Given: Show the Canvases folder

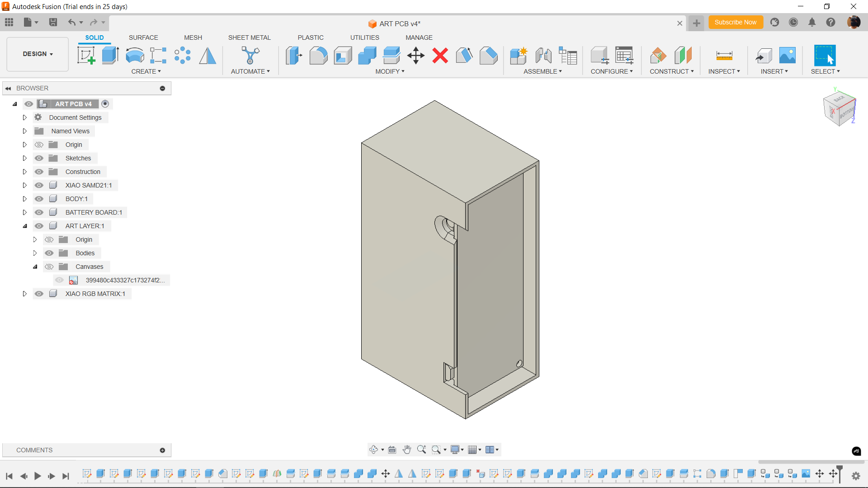Looking at the screenshot, I should click(49, 267).
